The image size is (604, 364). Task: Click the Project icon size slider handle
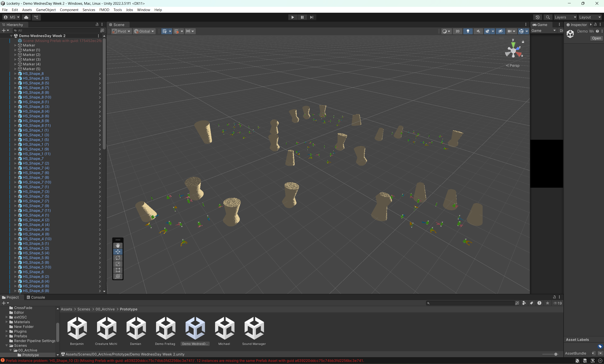[556, 354]
